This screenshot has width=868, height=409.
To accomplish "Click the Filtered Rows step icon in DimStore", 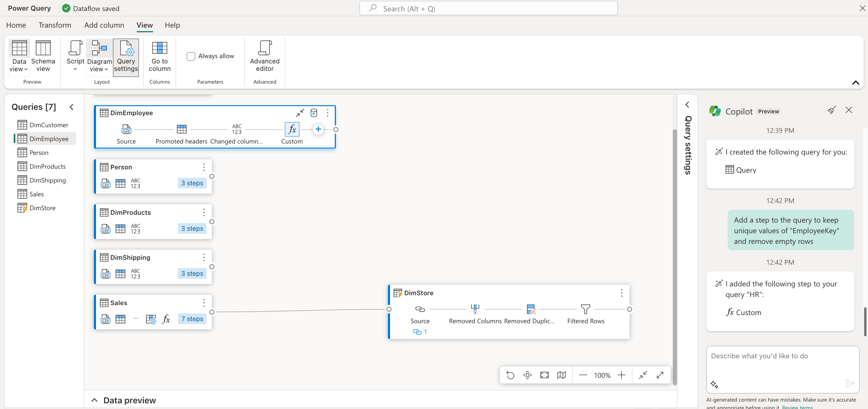I will 586,309.
